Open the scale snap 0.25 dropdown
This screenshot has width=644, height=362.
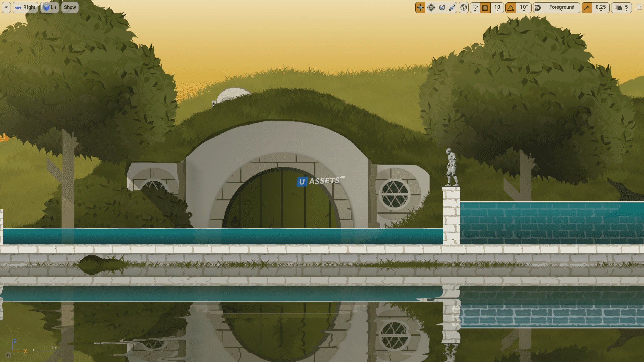pos(600,7)
